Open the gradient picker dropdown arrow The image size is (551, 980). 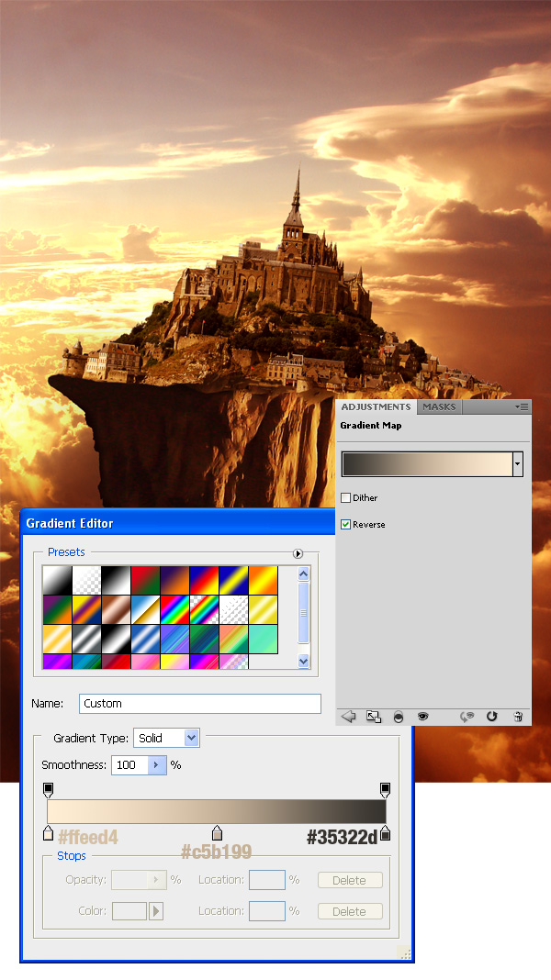pyautogui.click(x=517, y=464)
